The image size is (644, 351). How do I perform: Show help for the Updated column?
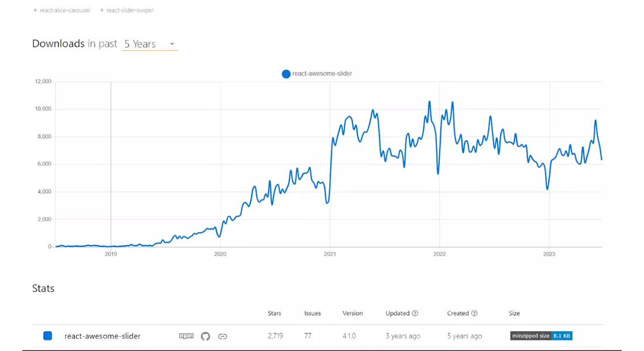(x=415, y=313)
